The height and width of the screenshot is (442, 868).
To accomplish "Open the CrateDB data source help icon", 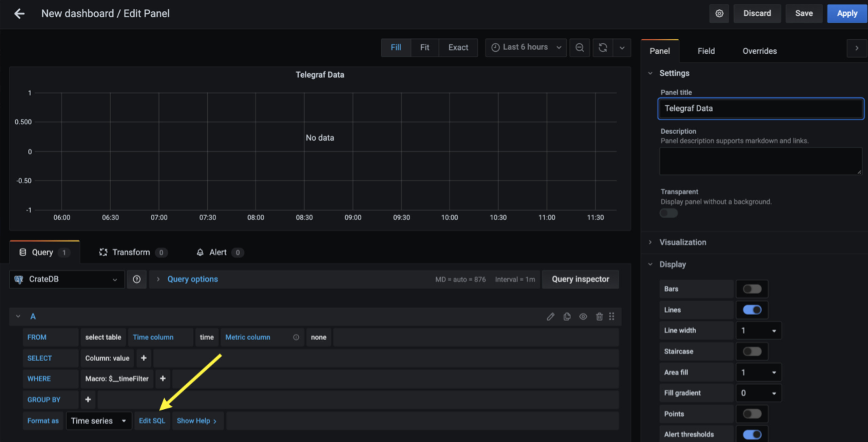I will tap(137, 279).
